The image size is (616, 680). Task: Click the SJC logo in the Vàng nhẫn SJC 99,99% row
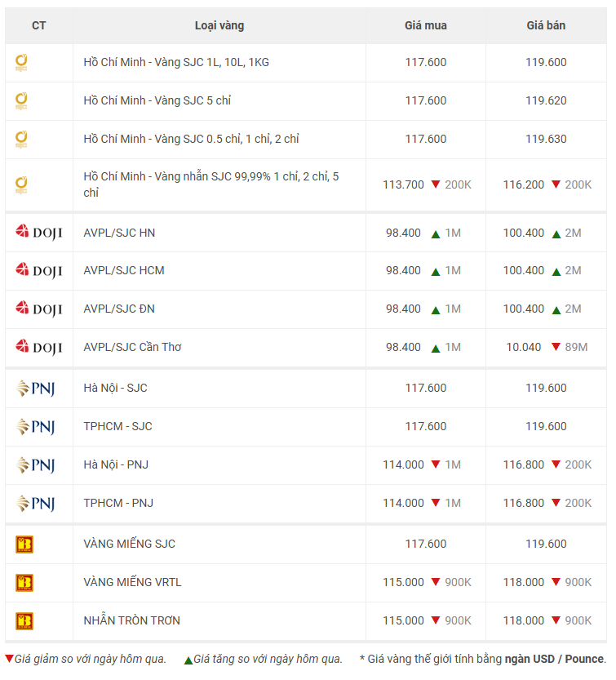coord(22,184)
